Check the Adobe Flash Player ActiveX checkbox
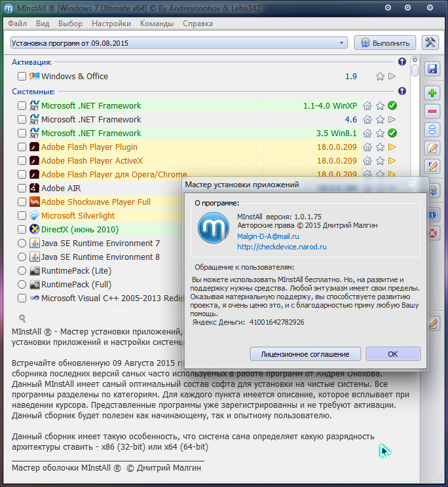Image resolution: width=448 pixels, height=487 pixels. pos(22,161)
